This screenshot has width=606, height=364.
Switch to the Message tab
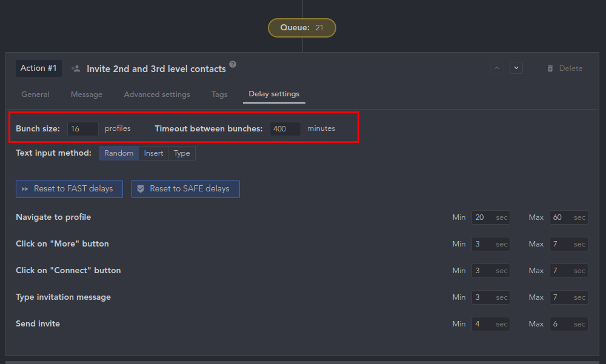pyautogui.click(x=87, y=94)
